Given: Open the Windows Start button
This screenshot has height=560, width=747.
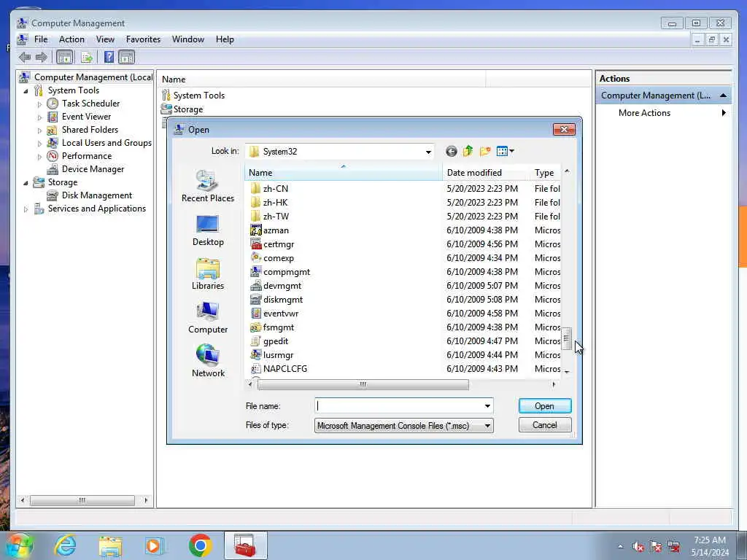Looking at the screenshot, I should (18, 545).
